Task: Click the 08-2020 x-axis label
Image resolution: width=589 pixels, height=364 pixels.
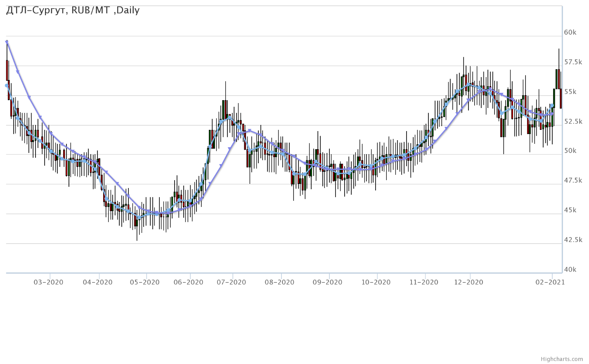Action: tap(279, 282)
